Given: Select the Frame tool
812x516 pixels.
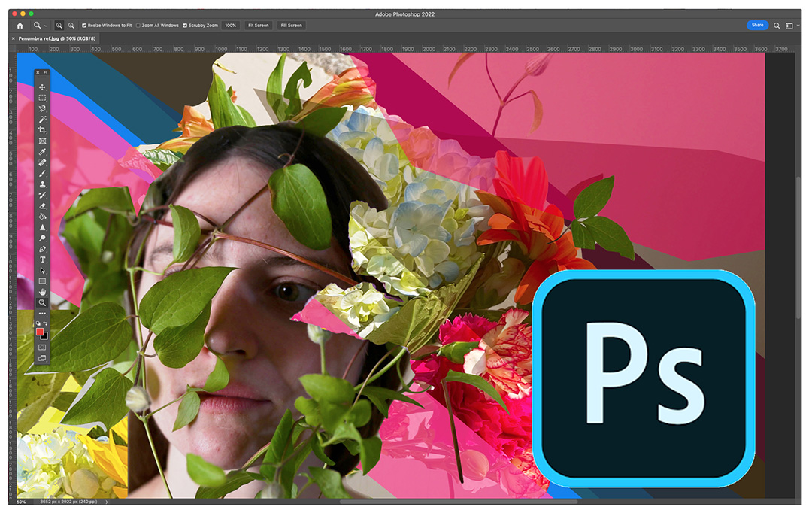Looking at the screenshot, I should tap(42, 141).
